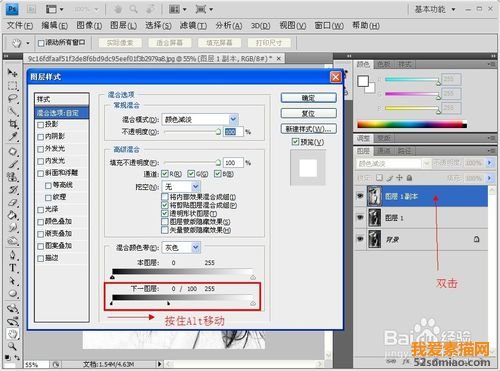The image size is (500, 371).
Task: Select the Clone Stamp tool
Action: [13, 177]
